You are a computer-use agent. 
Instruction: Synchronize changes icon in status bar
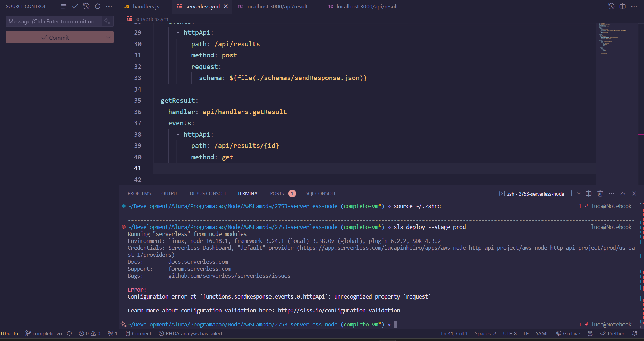click(70, 333)
